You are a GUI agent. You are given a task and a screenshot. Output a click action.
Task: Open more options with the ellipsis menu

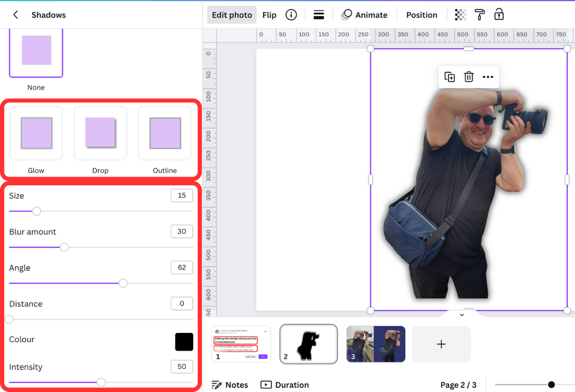click(488, 76)
